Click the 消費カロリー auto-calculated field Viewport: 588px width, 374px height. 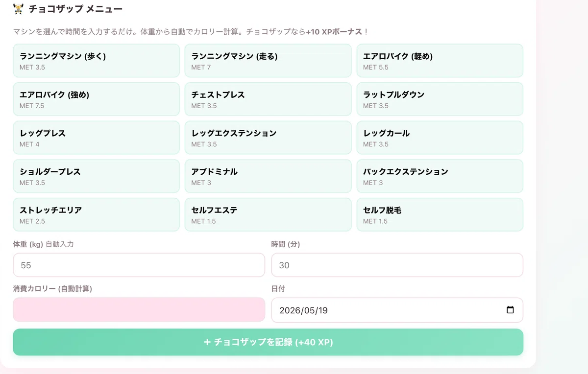click(139, 310)
